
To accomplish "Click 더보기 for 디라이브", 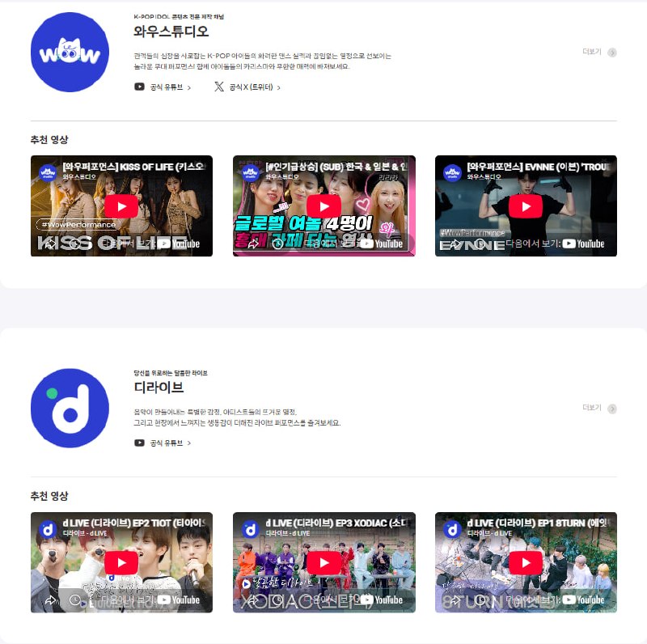I will coord(592,408).
